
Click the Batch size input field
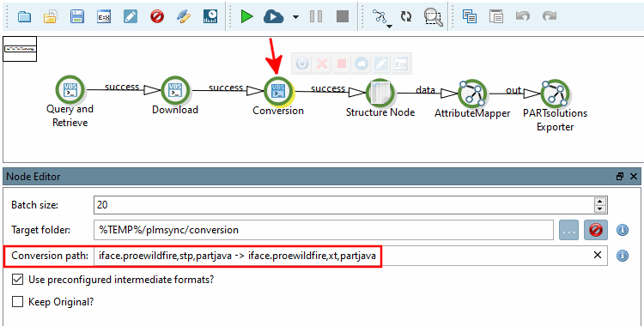pyautogui.click(x=343, y=205)
